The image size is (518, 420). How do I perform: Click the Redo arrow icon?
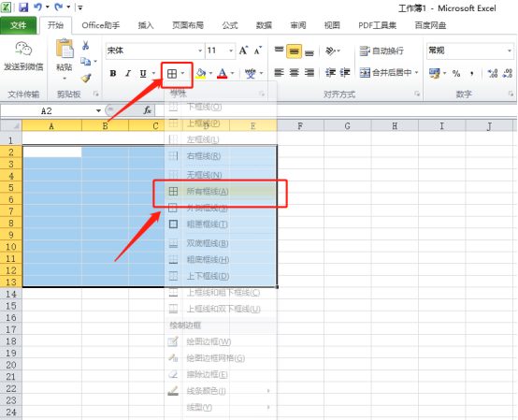coord(59,7)
